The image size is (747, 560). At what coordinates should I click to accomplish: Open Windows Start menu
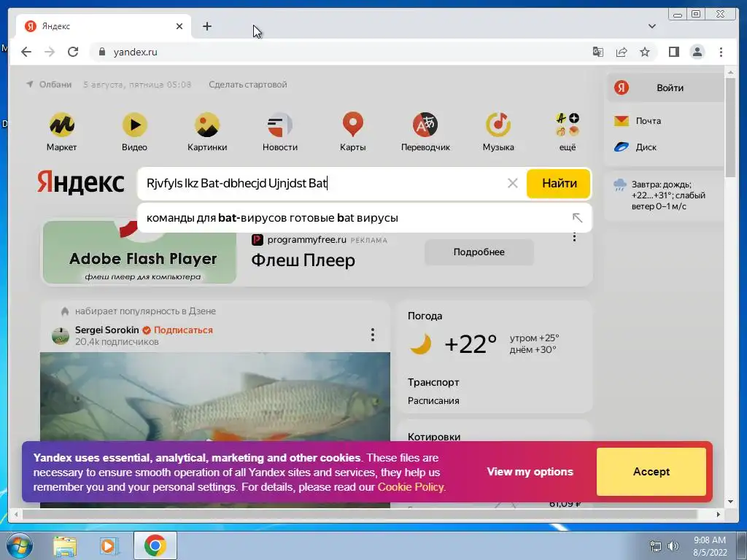pos(18,545)
